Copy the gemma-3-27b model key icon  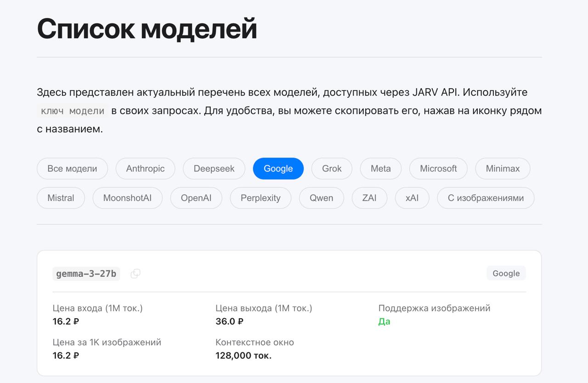pyautogui.click(x=136, y=274)
